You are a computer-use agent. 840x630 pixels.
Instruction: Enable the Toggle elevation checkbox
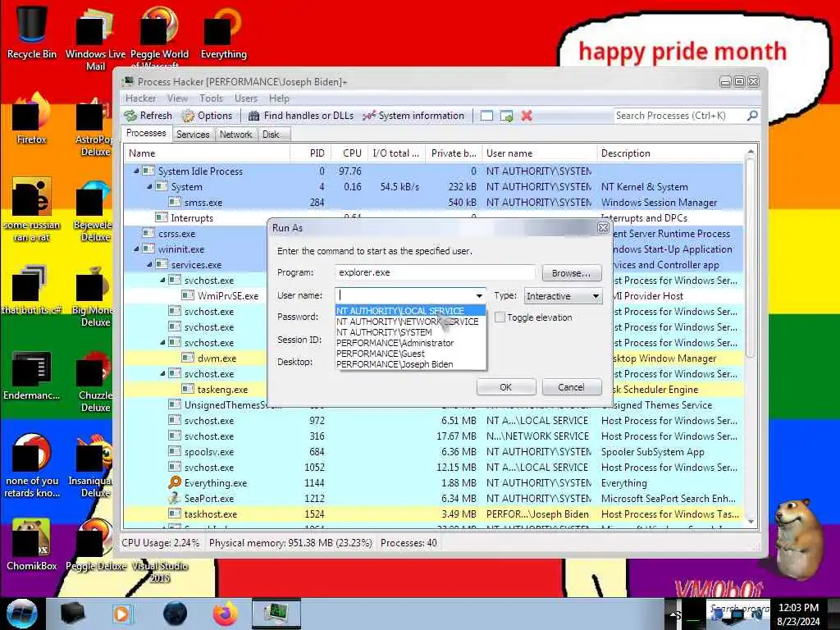click(x=500, y=317)
